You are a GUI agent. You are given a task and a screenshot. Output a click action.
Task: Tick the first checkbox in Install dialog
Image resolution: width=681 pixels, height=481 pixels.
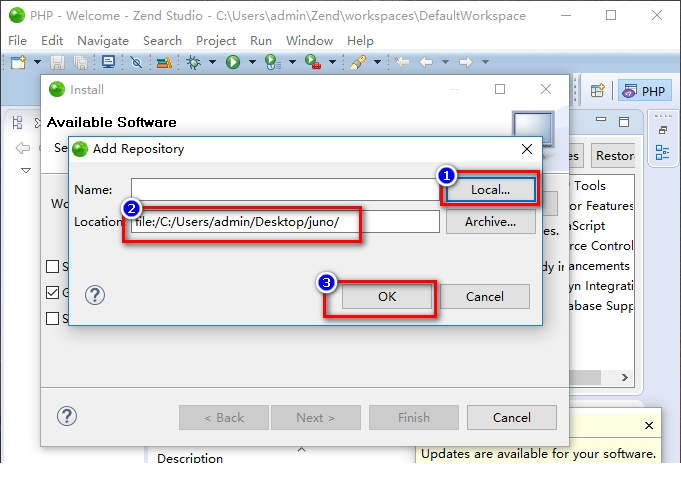coord(53,266)
